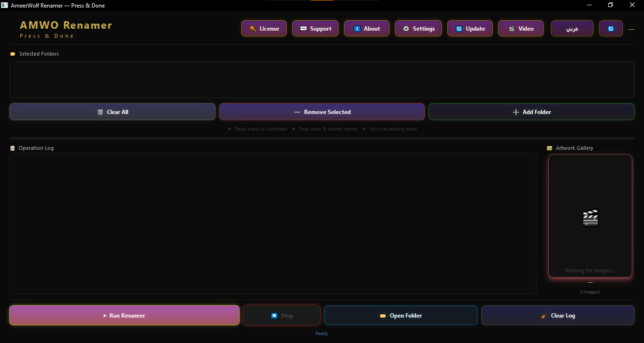Image resolution: width=644 pixels, height=343 pixels.
Task: Click the "Waiting for images..." text
Action: [x=590, y=270]
